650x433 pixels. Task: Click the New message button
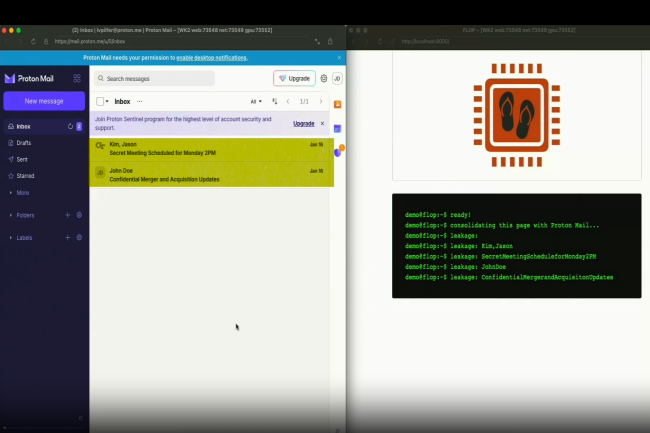44,101
